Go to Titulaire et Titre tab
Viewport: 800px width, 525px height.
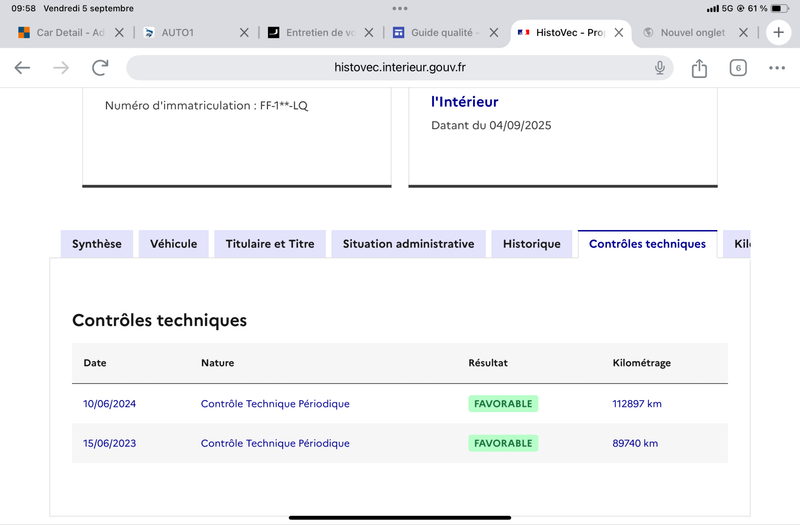point(270,244)
